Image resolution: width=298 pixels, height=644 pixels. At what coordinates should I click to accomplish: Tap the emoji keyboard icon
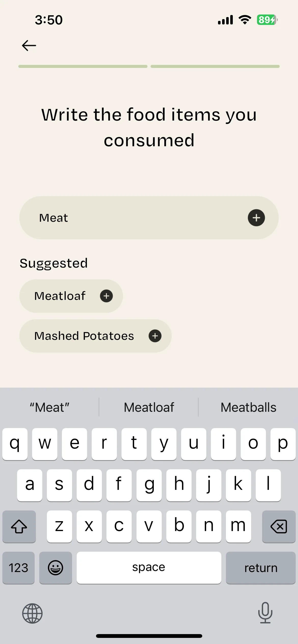[56, 568]
